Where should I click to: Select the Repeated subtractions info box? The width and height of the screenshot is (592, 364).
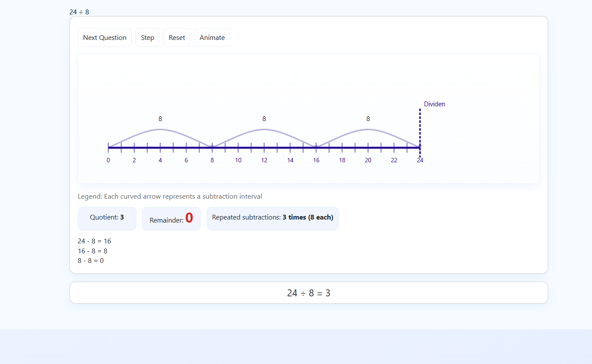click(272, 218)
